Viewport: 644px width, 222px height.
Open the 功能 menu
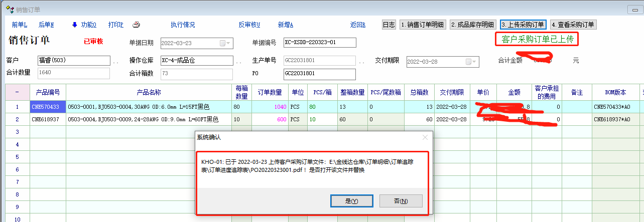click(x=88, y=25)
